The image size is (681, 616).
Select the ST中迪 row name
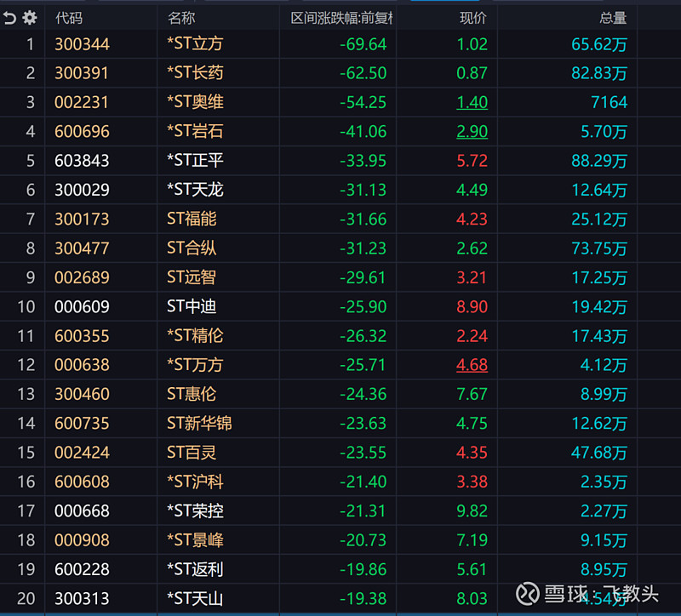192,306
